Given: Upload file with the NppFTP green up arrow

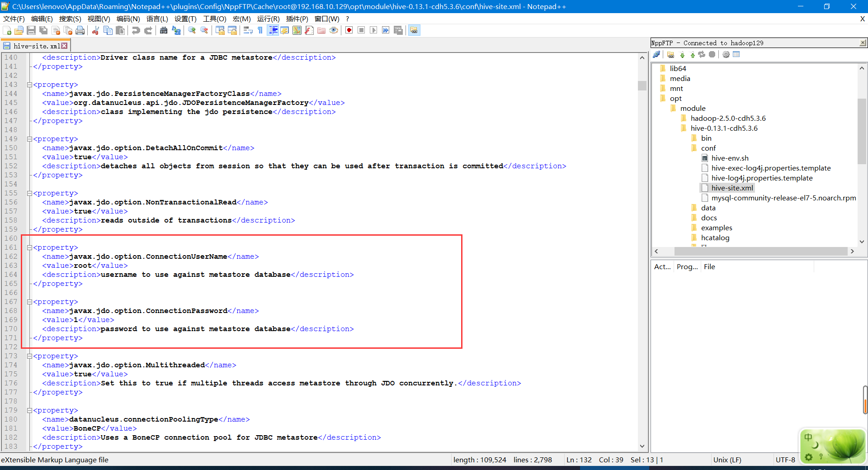Looking at the screenshot, I should pyautogui.click(x=692, y=55).
